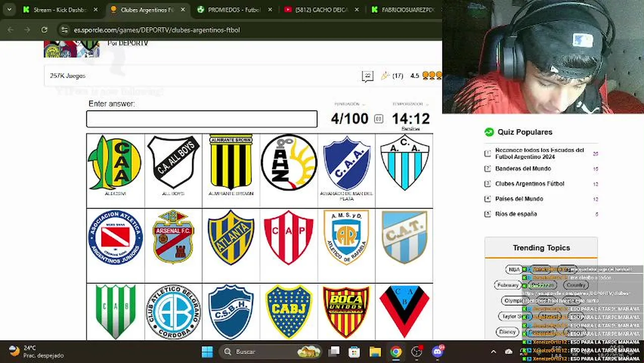Open Reconoce todos los Escudos quiz link
644x363 pixels.
[539, 153]
